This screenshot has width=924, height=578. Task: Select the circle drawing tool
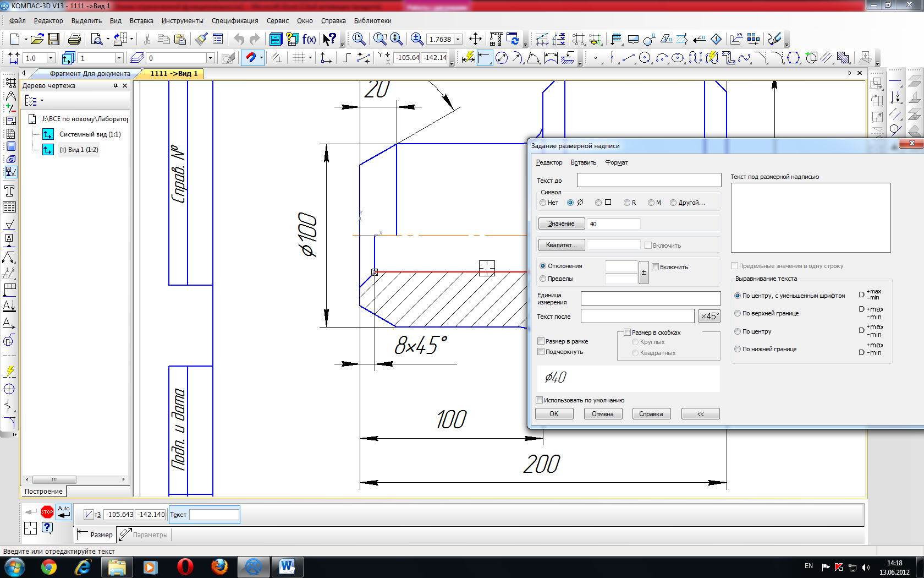tap(645, 58)
